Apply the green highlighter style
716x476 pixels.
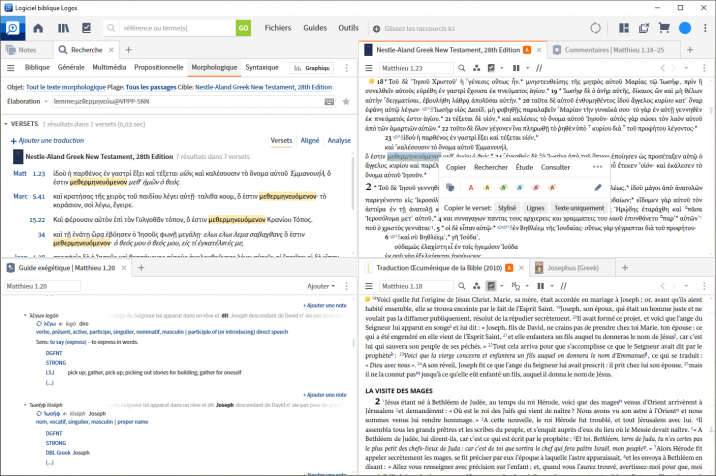pyautogui.click(x=503, y=187)
